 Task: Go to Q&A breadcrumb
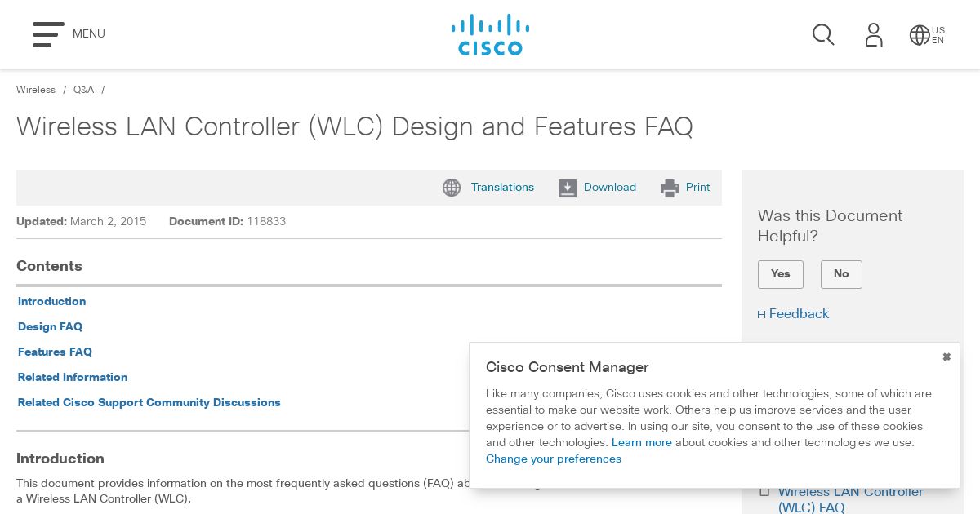[83, 90]
